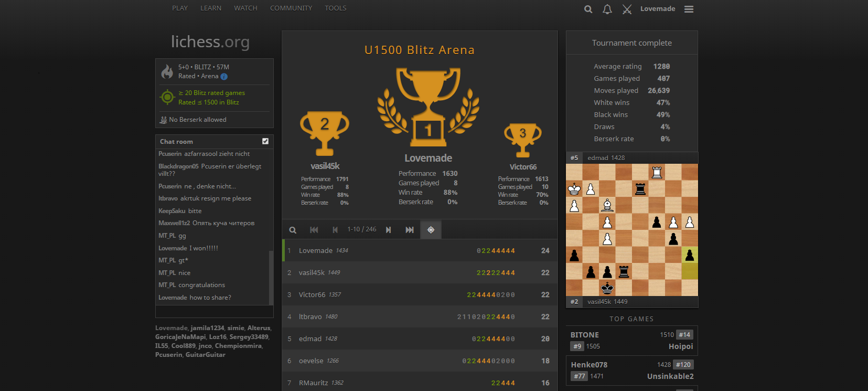The width and height of the screenshot is (868, 391).
Task: Click the 'Games played' tournament stat 407
Action: [x=632, y=79]
